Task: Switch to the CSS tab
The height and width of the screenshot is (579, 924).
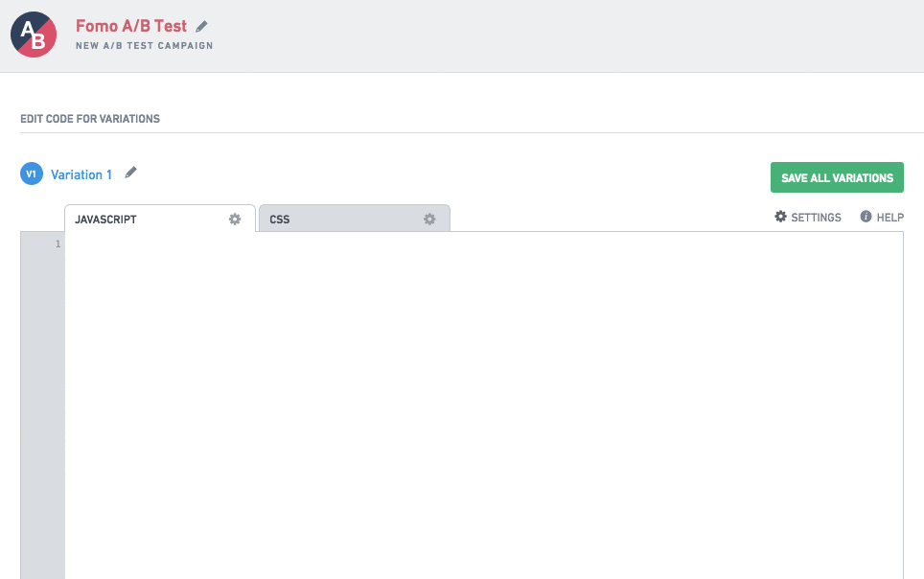Action: [x=354, y=219]
